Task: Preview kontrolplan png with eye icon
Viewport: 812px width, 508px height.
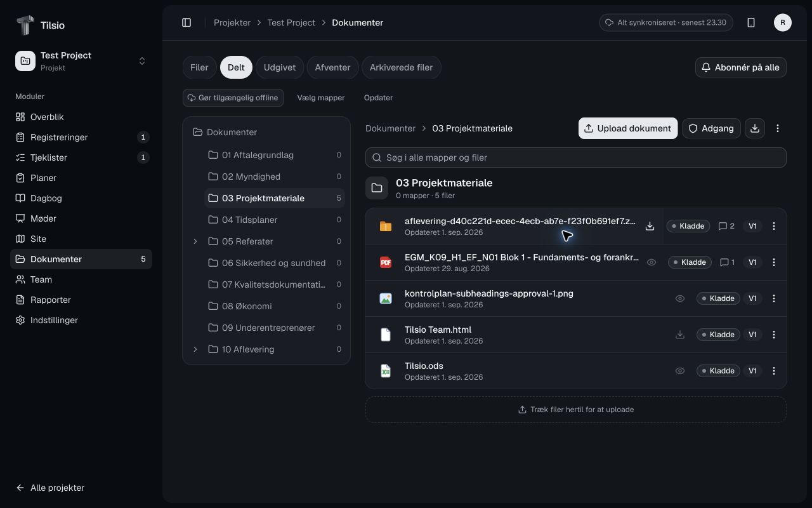Action: 680,298
